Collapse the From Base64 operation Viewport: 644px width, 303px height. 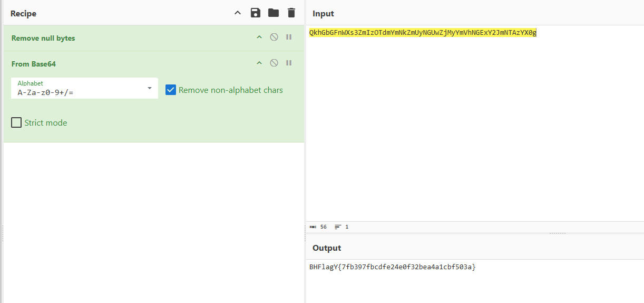coord(259,63)
